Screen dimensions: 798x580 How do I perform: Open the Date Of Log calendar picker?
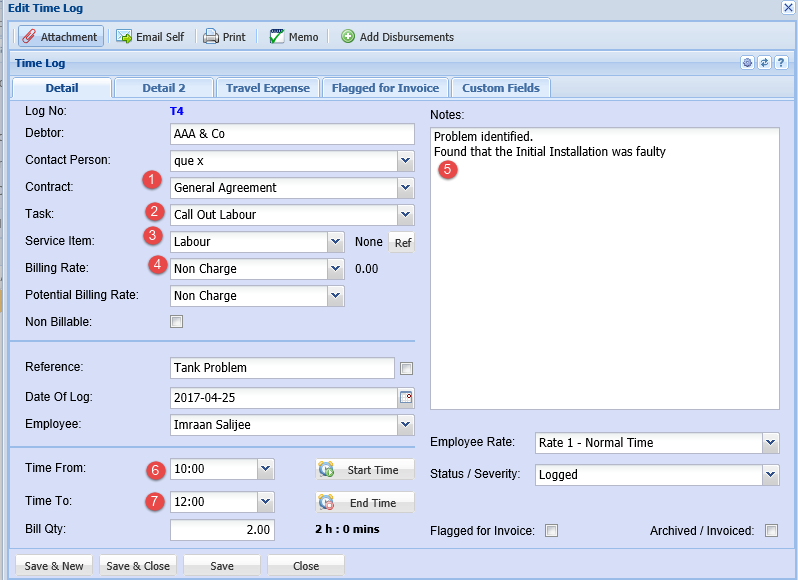coord(406,398)
